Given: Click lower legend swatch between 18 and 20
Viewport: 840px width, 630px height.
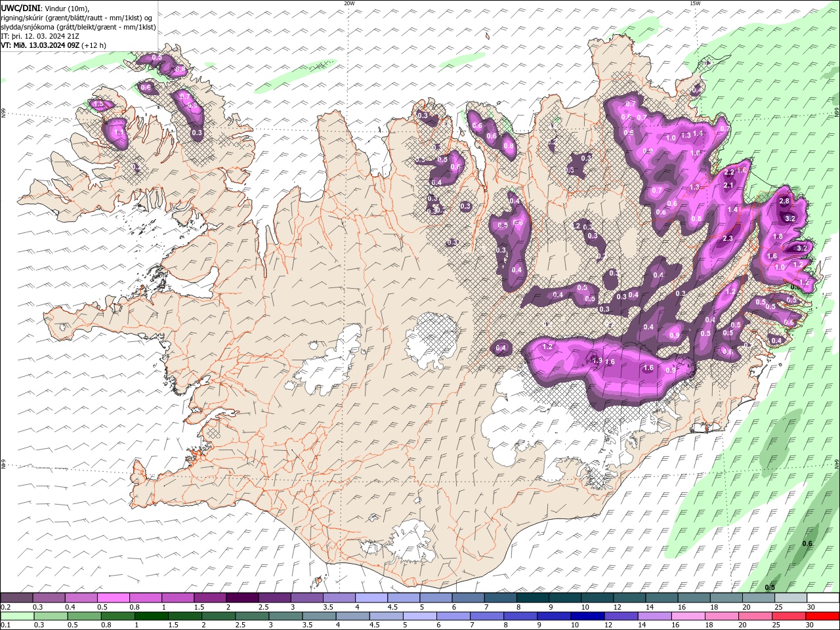Looking at the screenshot, I should pos(722,616).
